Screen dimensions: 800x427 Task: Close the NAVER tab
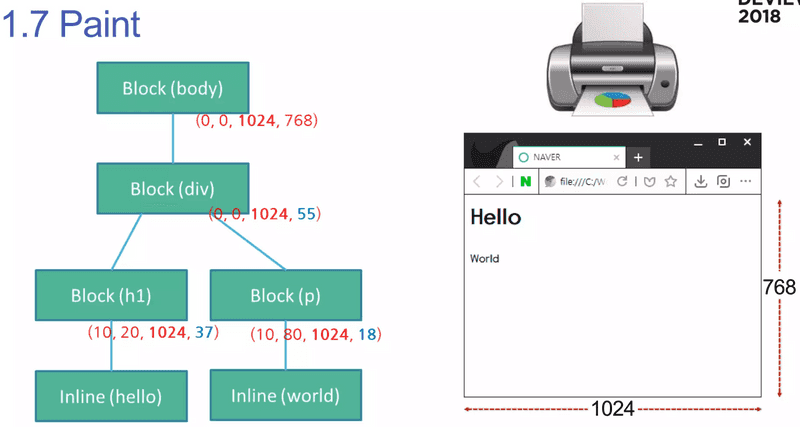(617, 157)
